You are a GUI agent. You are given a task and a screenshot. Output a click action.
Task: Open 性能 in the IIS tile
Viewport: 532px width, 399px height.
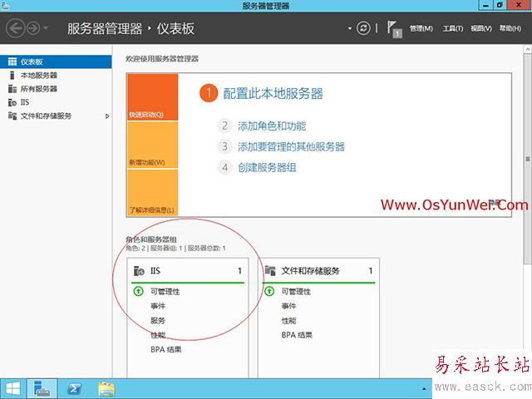click(x=158, y=335)
